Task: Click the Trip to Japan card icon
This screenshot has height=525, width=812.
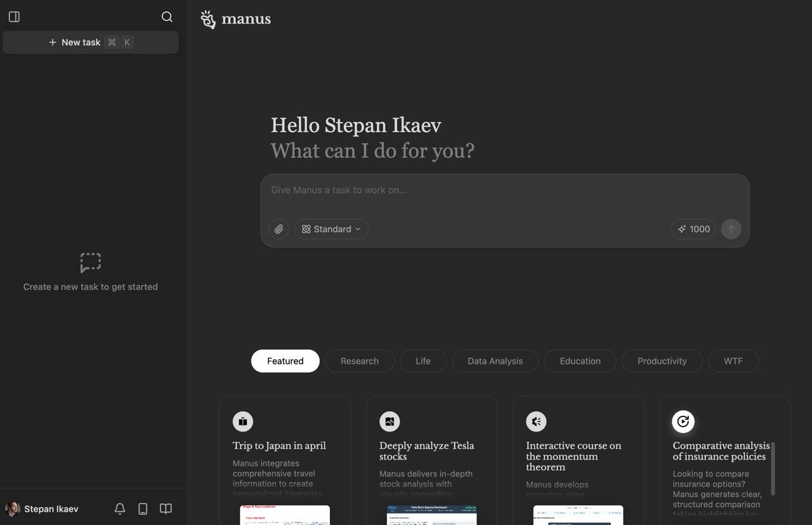Action: 243,422
